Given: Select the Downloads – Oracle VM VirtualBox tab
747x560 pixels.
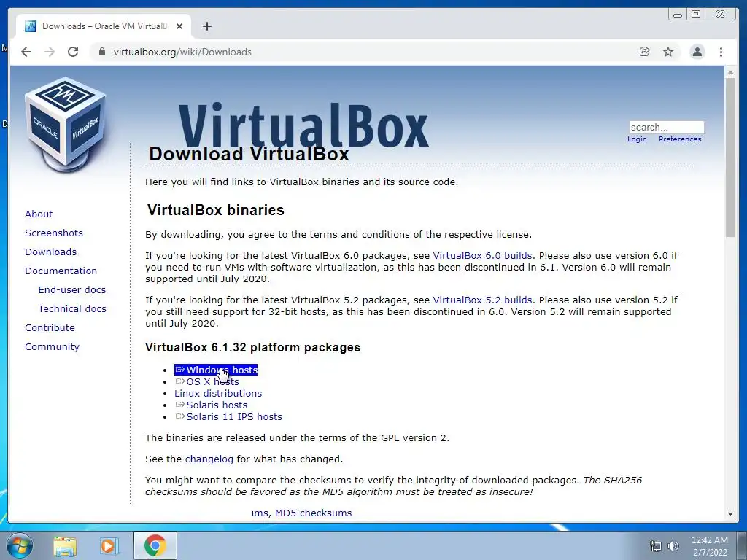Looking at the screenshot, I should tap(104, 26).
